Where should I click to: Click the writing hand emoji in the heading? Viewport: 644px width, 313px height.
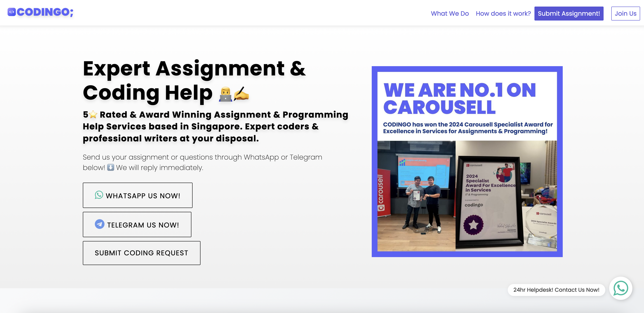pos(241,94)
